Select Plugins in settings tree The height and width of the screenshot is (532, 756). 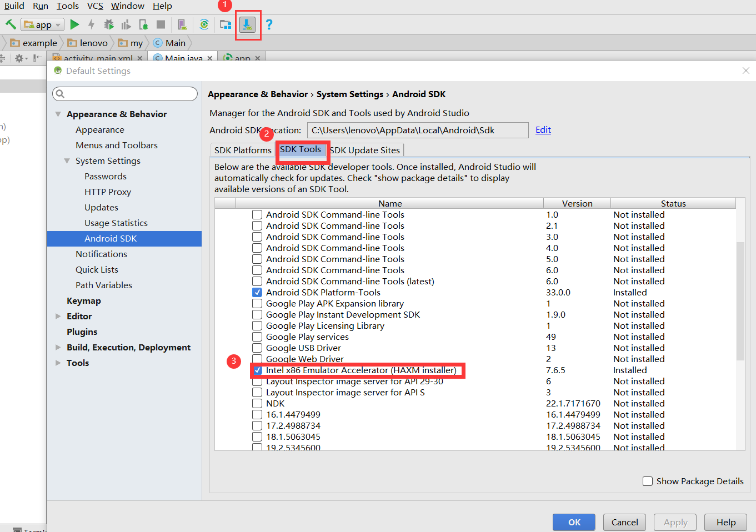pos(82,332)
